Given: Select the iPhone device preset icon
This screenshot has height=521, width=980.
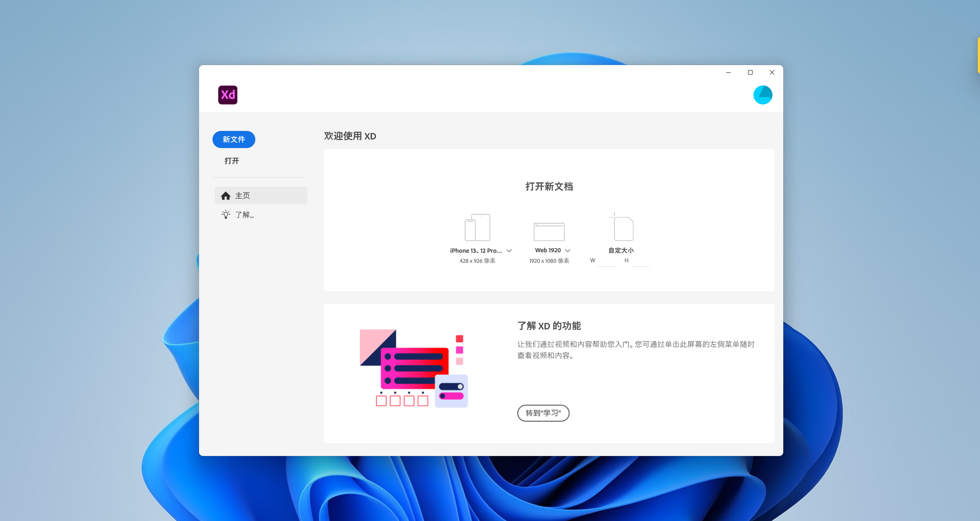Looking at the screenshot, I should [477, 227].
